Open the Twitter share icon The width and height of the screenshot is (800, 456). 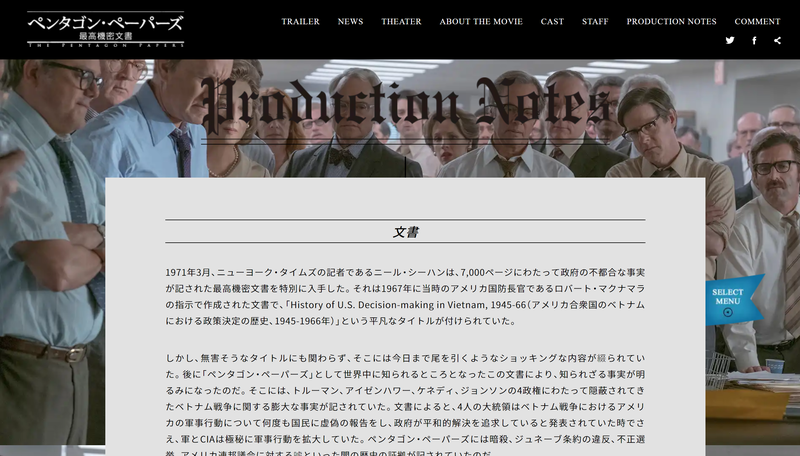click(x=730, y=40)
